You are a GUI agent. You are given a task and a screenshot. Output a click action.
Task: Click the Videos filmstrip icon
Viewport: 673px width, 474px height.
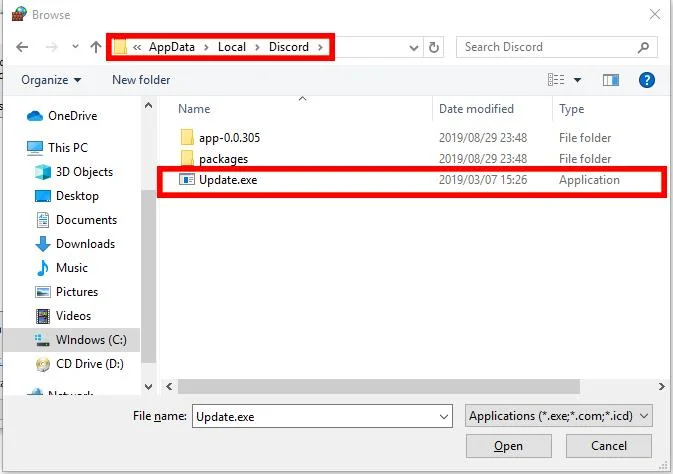pos(43,316)
